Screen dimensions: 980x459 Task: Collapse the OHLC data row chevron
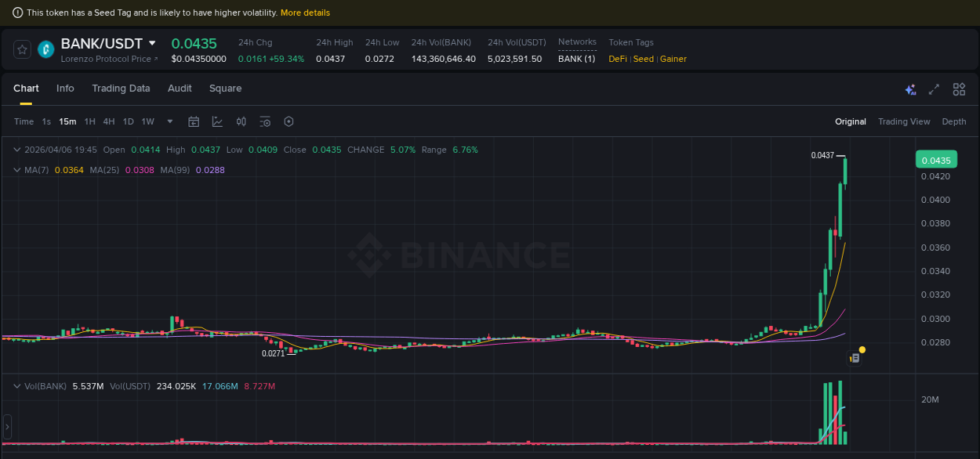(17, 150)
